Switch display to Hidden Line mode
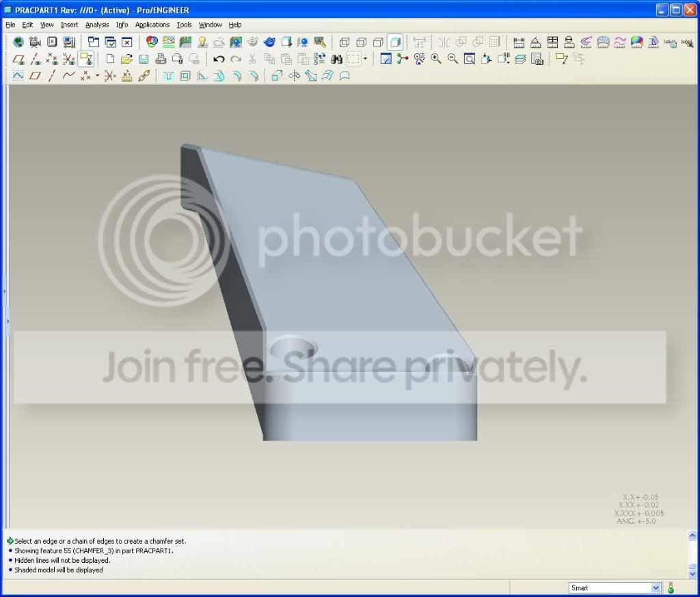700x597 pixels. (361, 42)
